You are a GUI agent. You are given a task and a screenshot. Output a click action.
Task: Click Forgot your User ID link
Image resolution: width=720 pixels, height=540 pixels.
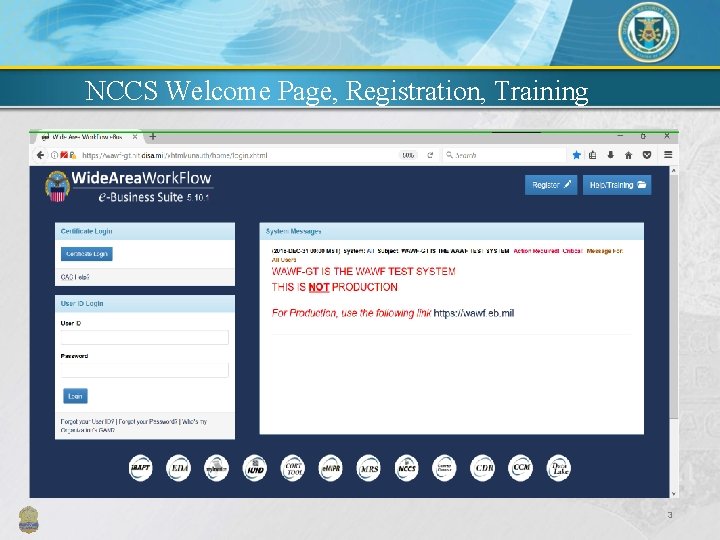pyautogui.click(x=87, y=422)
